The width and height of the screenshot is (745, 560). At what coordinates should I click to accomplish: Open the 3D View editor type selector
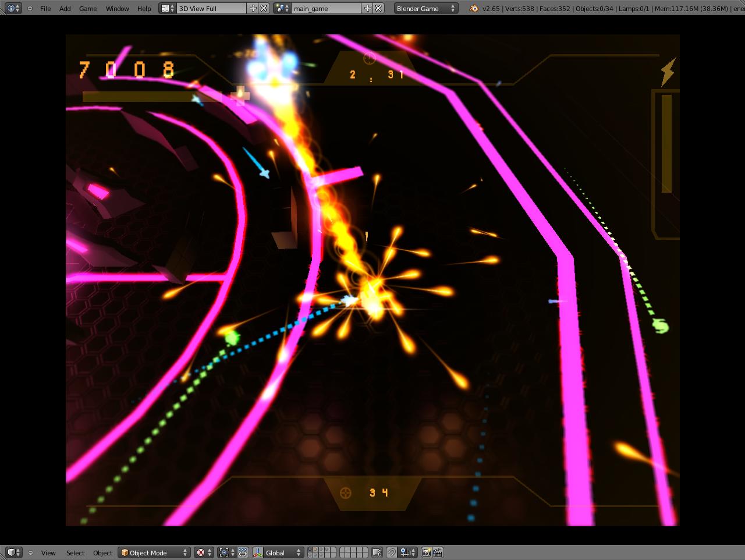pos(14,552)
